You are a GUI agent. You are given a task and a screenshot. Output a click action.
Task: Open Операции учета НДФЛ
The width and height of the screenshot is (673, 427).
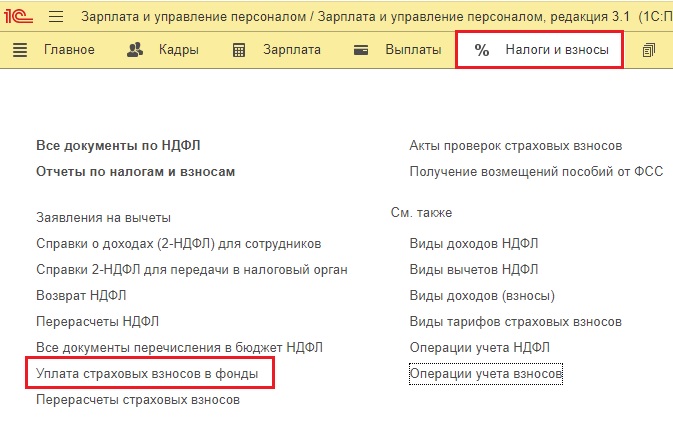click(x=480, y=348)
